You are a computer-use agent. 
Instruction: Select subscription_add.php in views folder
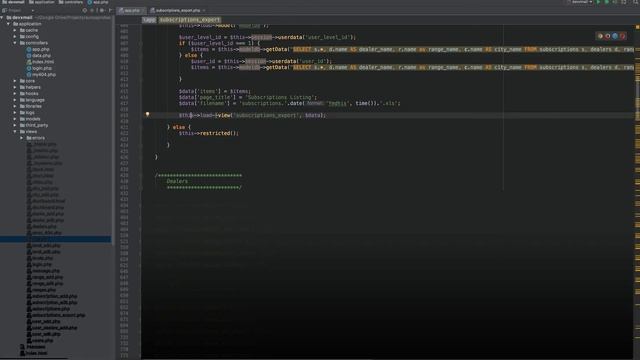54,296
